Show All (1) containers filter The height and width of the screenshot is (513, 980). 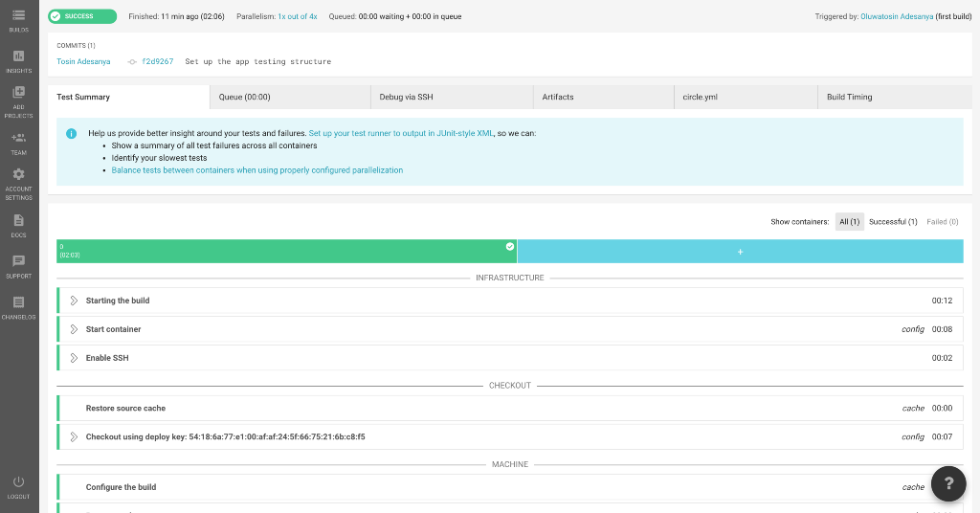tap(849, 222)
